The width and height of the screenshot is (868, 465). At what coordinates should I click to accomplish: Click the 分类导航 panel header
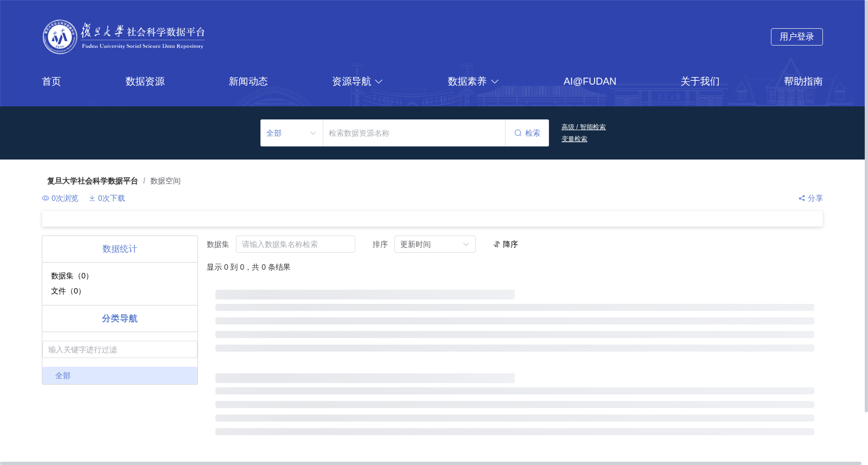(x=120, y=319)
